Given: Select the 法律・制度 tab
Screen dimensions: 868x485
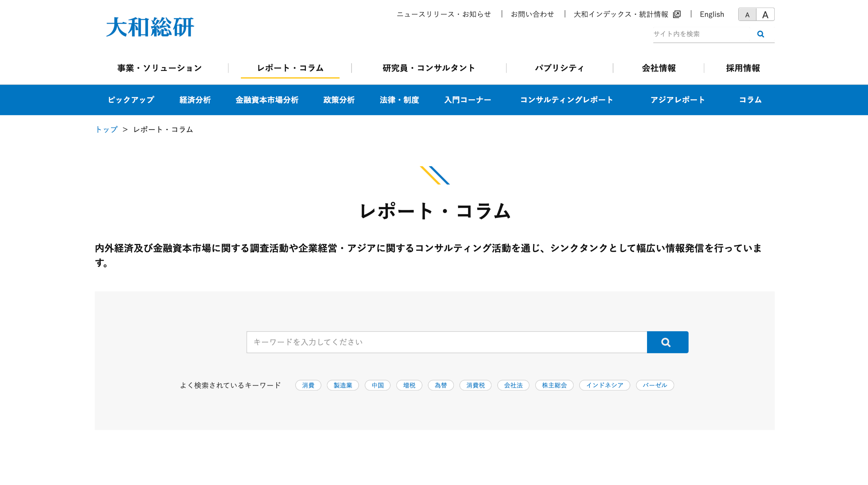Looking at the screenshot, I should (x=399, y=100).
